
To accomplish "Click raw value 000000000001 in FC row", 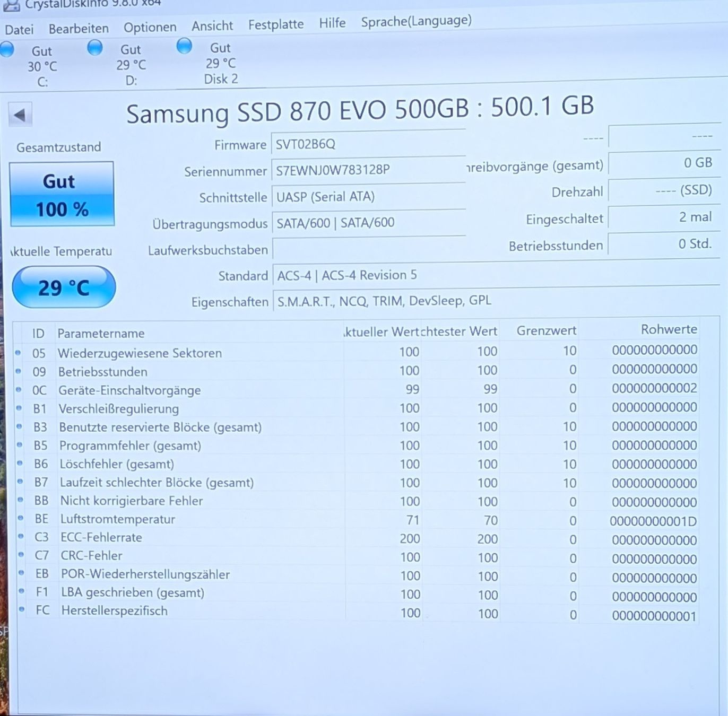I will tap(654, 616).
